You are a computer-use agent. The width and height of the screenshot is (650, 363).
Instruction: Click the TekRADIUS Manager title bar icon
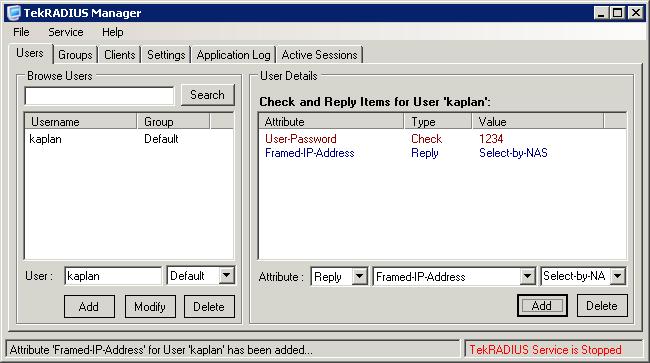[x=14, y=12]
